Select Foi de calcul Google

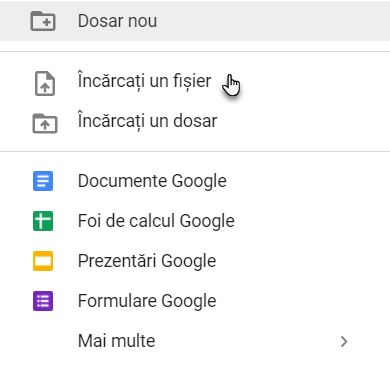click(x=156, y=222)
